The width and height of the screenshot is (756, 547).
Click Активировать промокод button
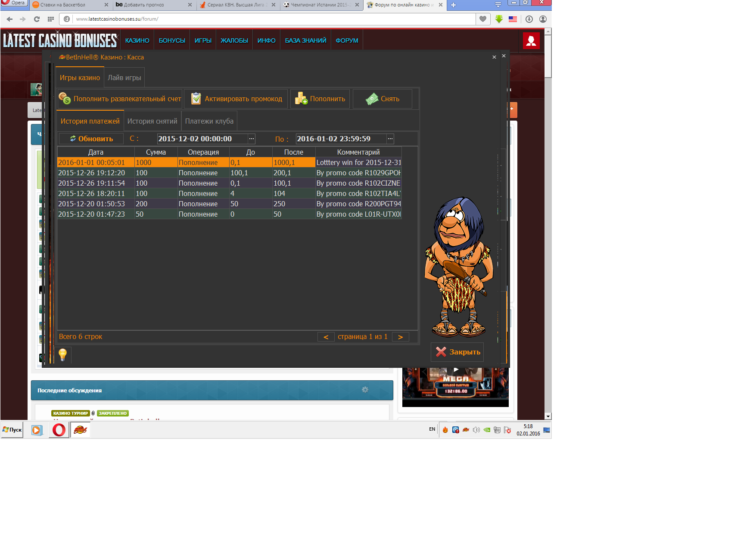pyautogui.click(x=236, y=99)
